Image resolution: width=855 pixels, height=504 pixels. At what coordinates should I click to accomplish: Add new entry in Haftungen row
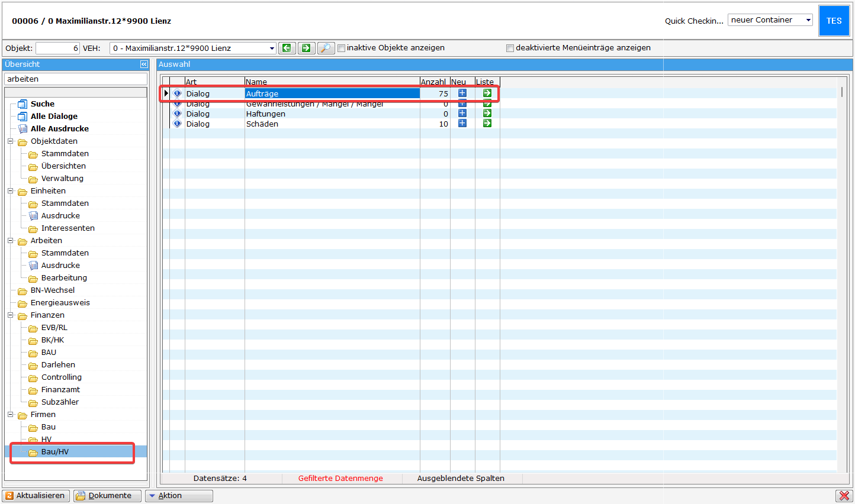tap(462, 114)
